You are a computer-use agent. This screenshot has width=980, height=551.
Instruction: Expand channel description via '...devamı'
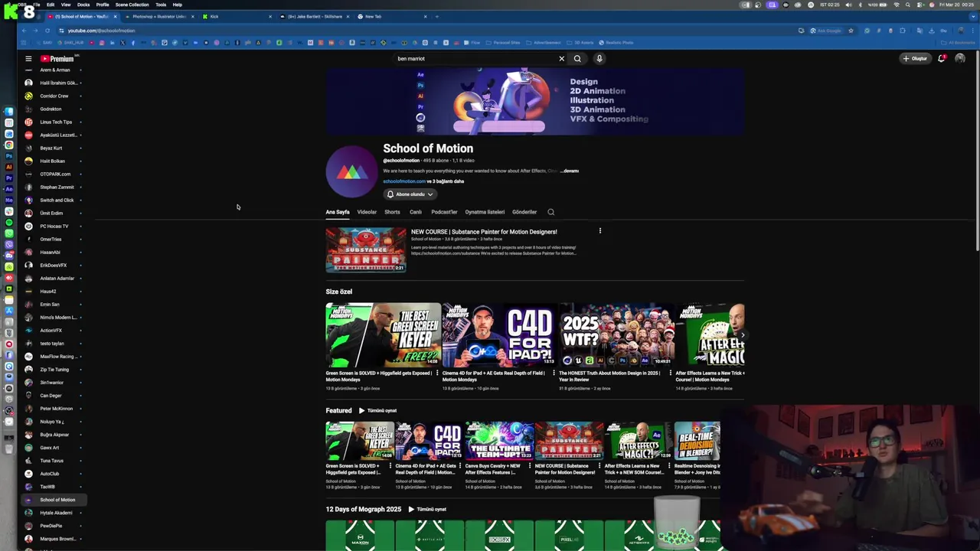pos(570,171)
